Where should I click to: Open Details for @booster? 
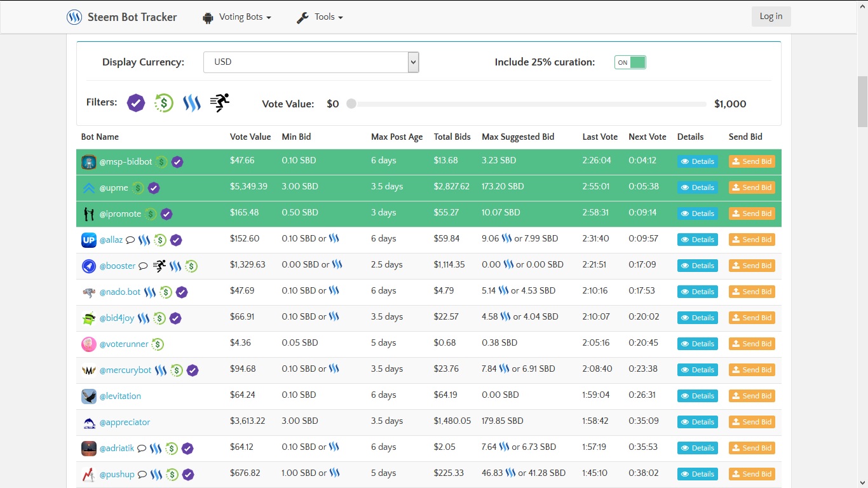pyautogui.click(x=698, y=266)
